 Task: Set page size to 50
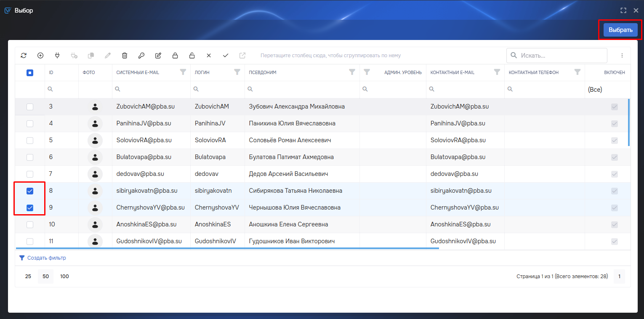[46, 276]
